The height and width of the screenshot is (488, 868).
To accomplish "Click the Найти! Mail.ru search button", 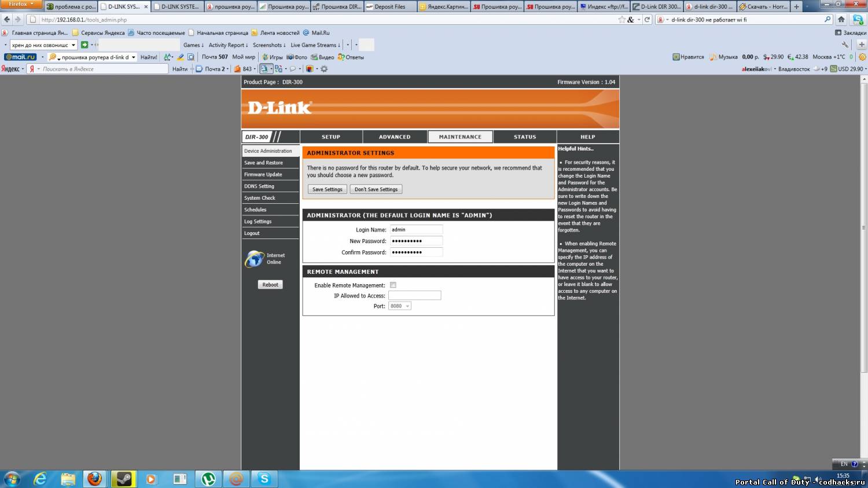I will pos(149,57).
